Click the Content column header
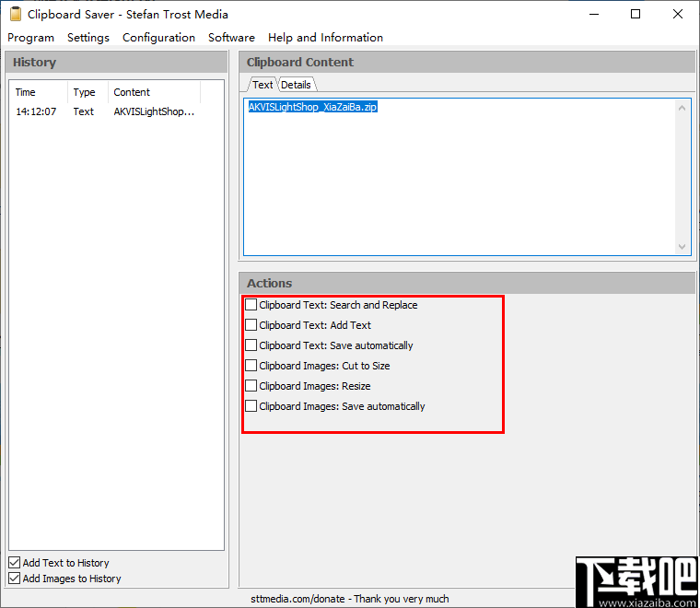 154,92
